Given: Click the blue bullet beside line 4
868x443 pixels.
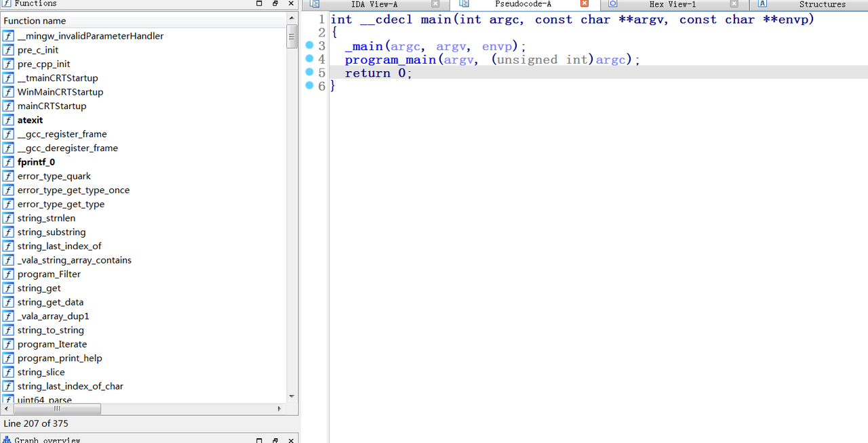Looking at the screenshot, I should coord(309,60).
